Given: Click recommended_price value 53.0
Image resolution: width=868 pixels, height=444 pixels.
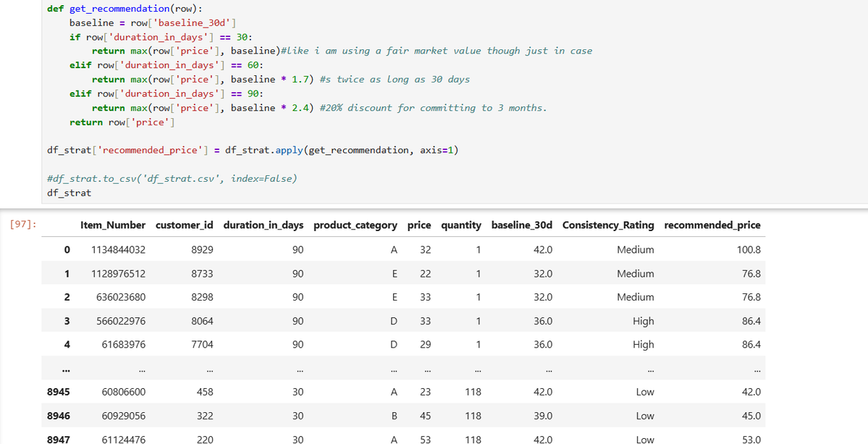Looking at the screenshot, I should tap(751, 440).
